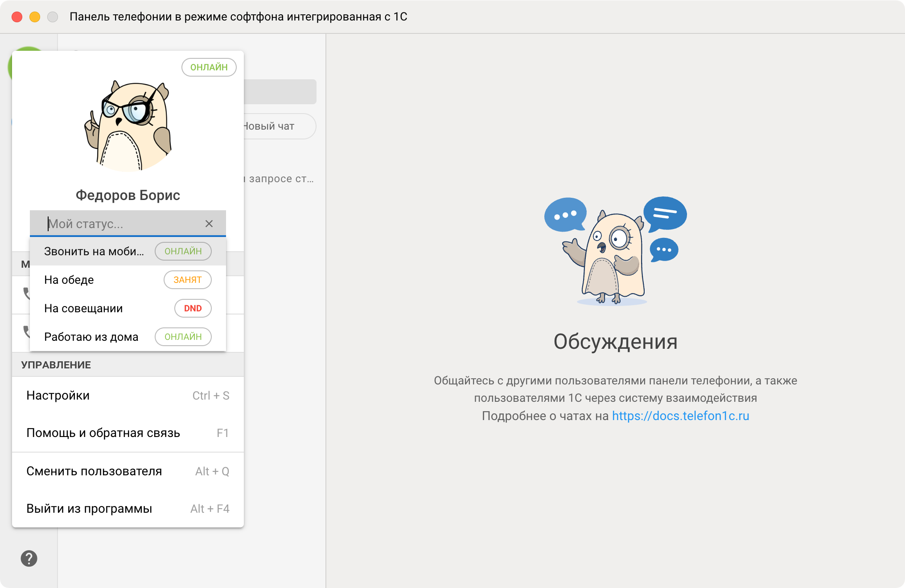The width and height of the screenshot is (905, 588).
Task: Minimize window using yellow button
Action: [35, 17]
